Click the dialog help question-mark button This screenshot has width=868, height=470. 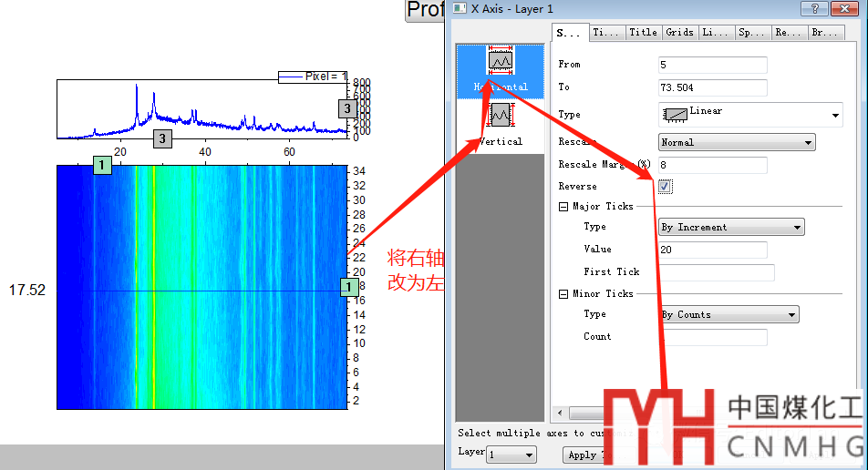(x=816, y=8)
